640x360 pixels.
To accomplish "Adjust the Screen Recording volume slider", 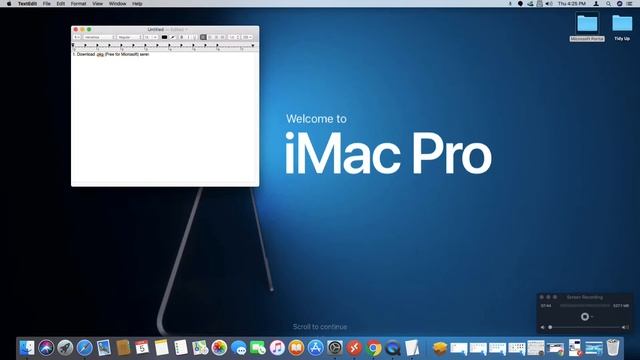I will [585, 327].
